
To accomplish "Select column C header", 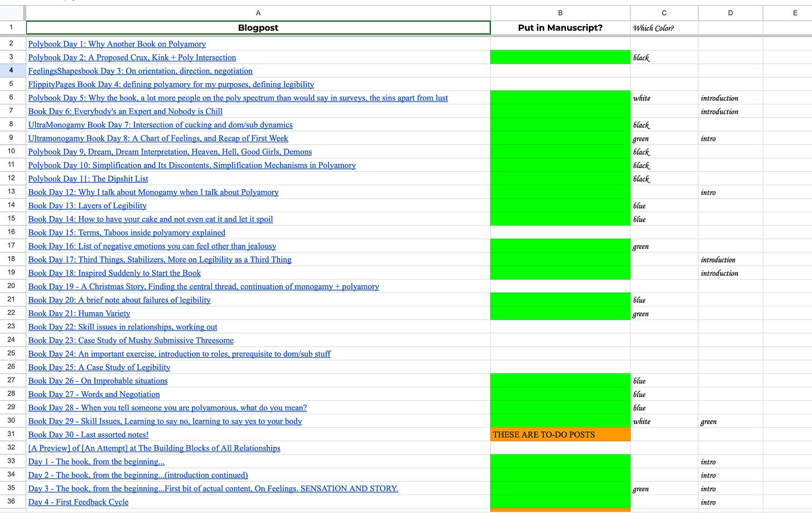I will pyautogui.click(x=664, y=13).
